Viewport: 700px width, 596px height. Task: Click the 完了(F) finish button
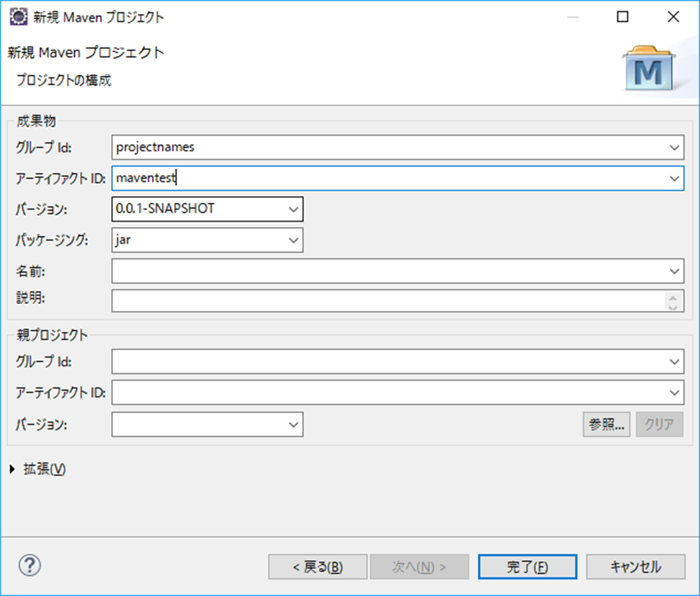click(x=527, y=567)
